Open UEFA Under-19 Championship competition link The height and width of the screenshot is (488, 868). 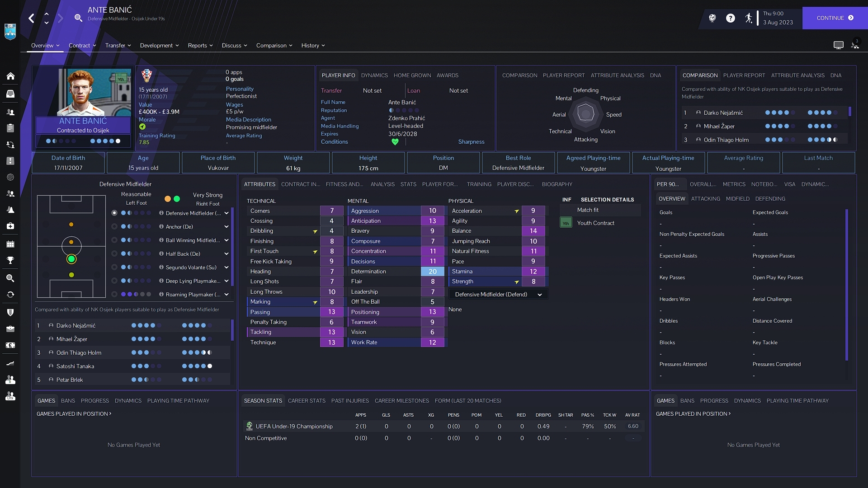click(294, 427)
